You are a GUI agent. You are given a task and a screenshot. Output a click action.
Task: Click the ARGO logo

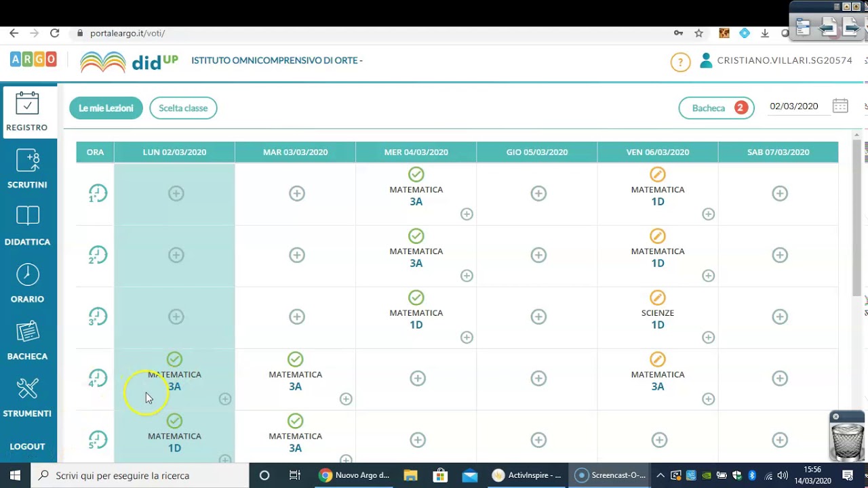click(33, 59)
